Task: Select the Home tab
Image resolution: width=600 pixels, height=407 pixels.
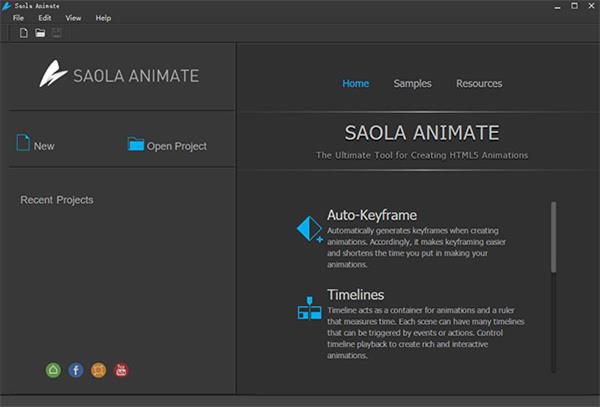Action: pos(355,83)
